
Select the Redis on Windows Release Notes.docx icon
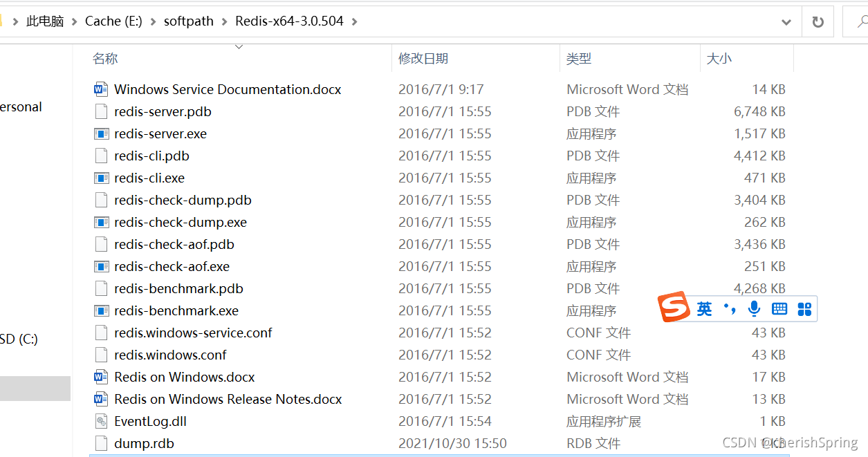click(102, 399)
